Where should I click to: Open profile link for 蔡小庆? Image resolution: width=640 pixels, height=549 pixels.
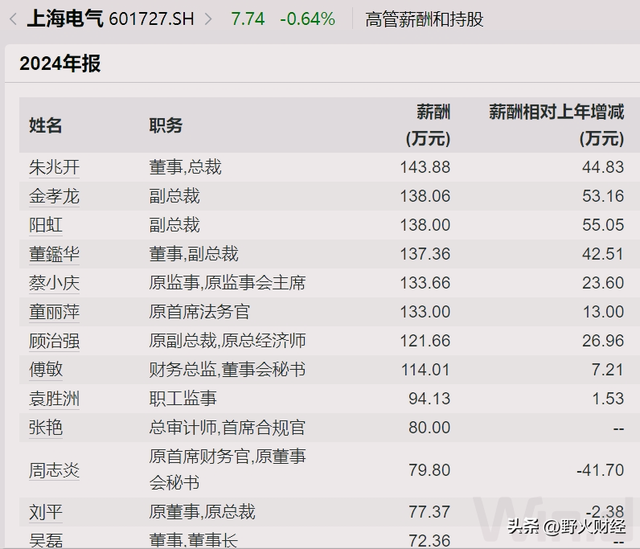point(54,283)
